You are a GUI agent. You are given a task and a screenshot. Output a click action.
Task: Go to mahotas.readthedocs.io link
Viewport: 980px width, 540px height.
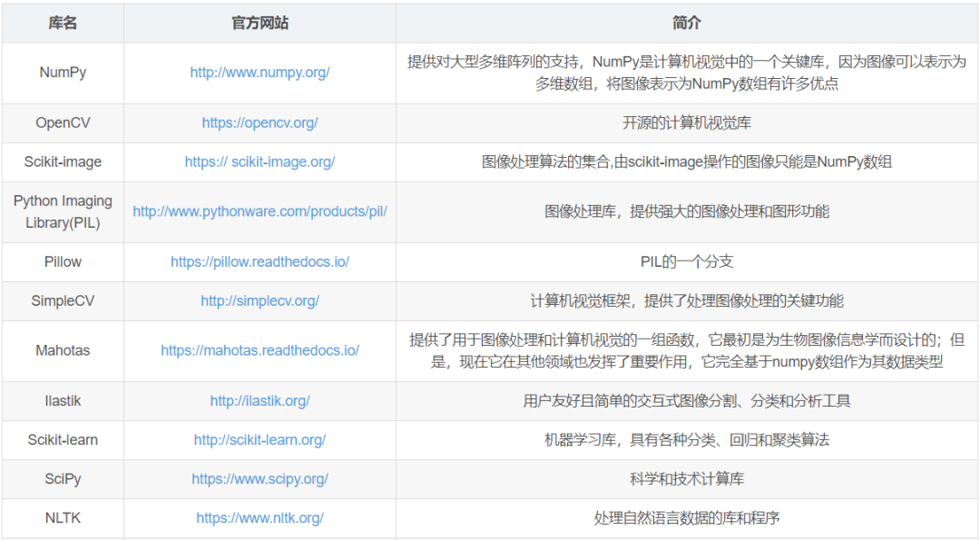click(260, 350)
